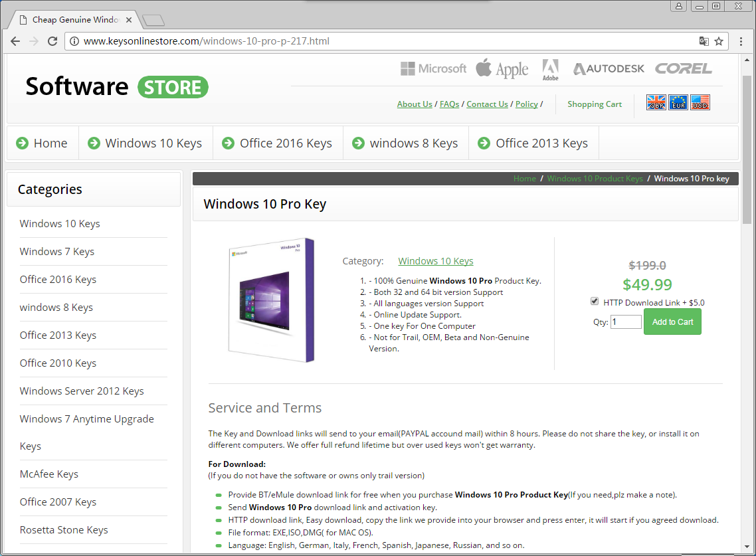Image resolution: width=756 pixels, height=556 pixels.
Task: Click the $49.99 sale price
Action: (647, 284)
